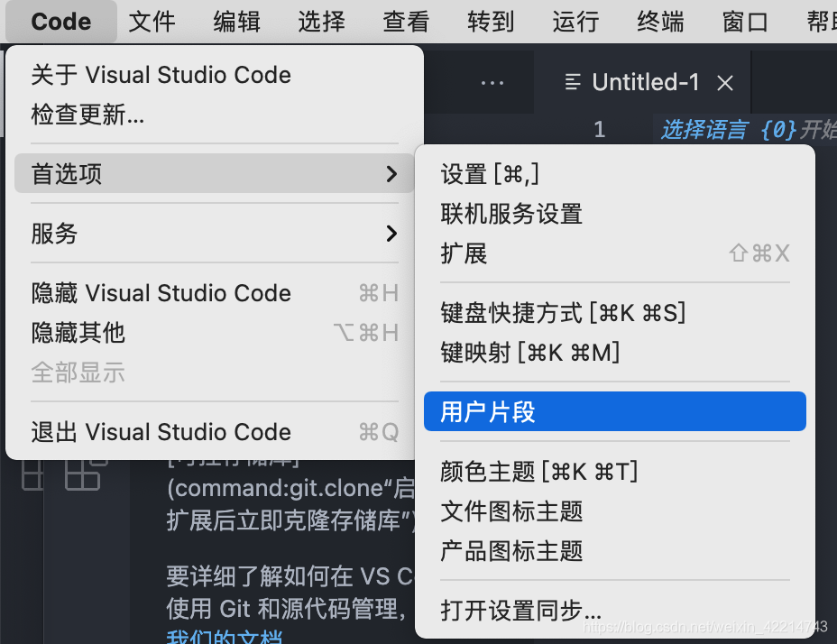Select 隐藏其他 menu entry
837x644 pixels.
click(x=215, y=333)
